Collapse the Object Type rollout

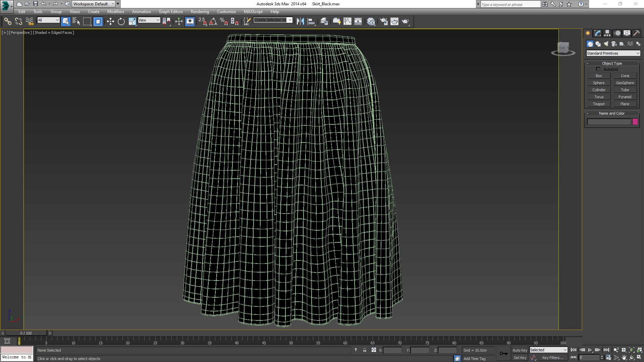coord(612,63)
